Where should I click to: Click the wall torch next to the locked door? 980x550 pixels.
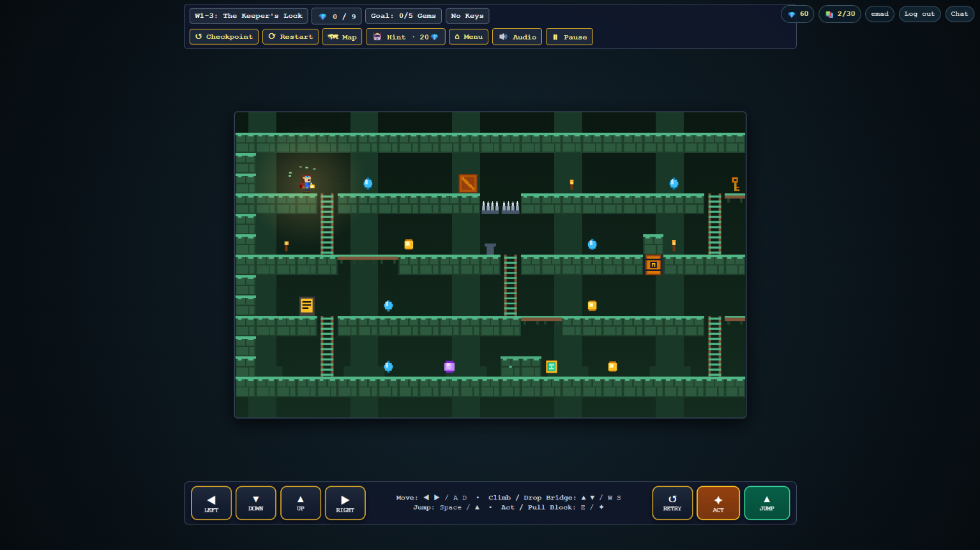pyautogui.click(x=674, y=245)
